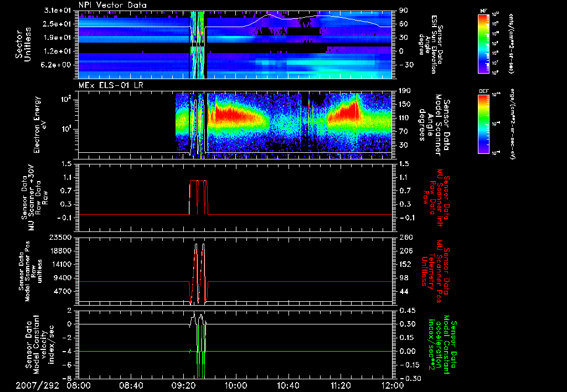Click the "190" scanner angle tick label
Screen dimensions: 567x392
pos(405,91)
